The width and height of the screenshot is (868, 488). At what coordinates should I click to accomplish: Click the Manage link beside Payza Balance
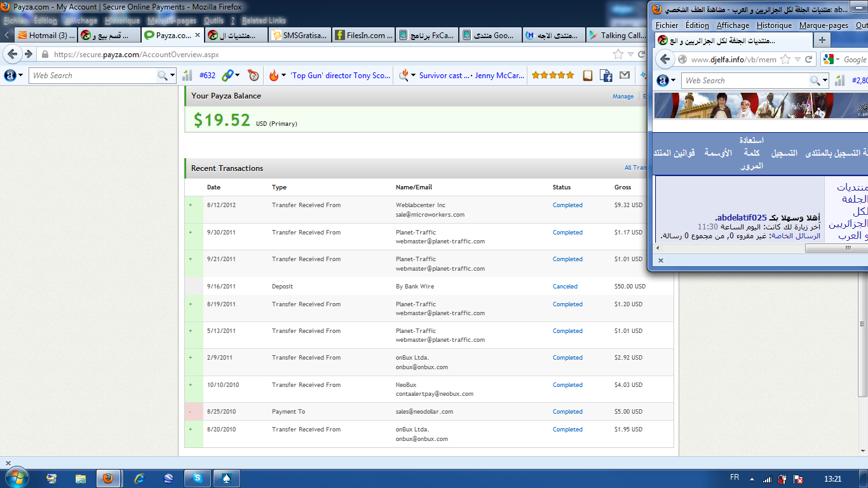(623, 97)
